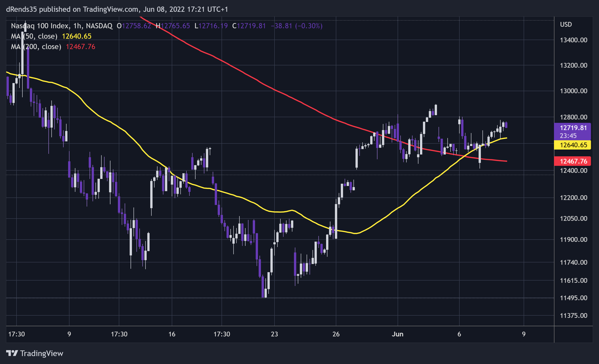
Task: Click the 23:45 countdown on the price tag
Action: click(x=568, y=136)
